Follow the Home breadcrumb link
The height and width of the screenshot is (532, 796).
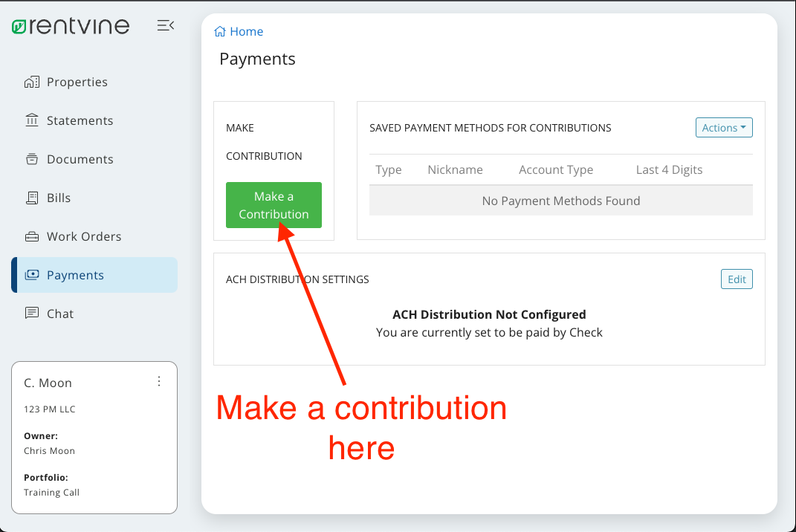click(x=246, y=31)
